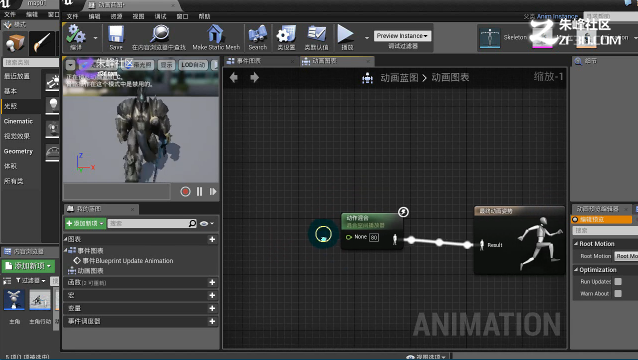638x360 pixels.
Task: Select the Place mode cube icon
Action: coord(15,43)
